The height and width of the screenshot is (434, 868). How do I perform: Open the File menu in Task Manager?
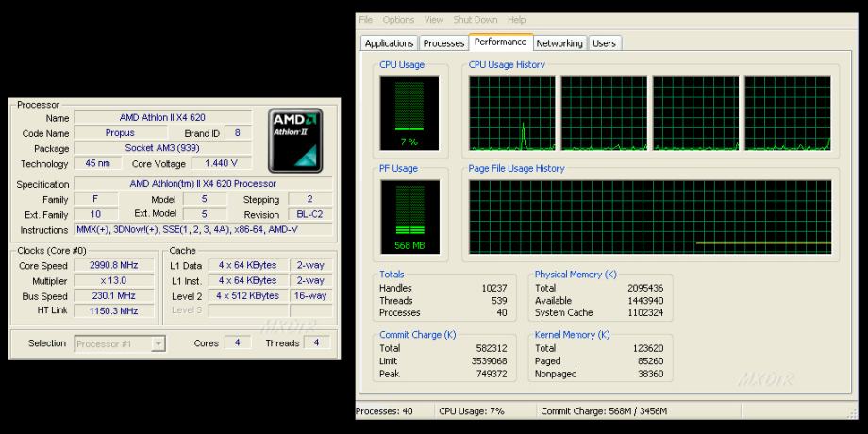tap(366, 20)
